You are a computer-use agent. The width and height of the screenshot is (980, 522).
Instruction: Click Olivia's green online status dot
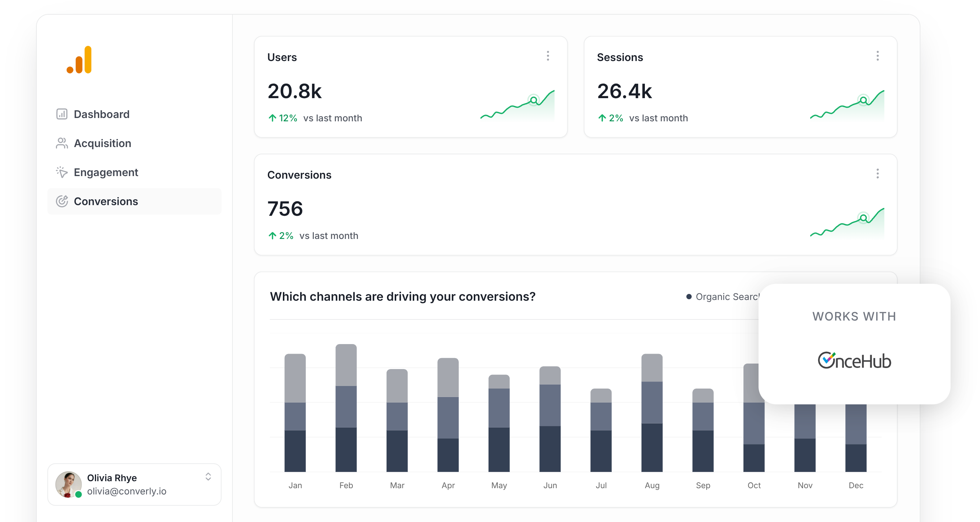79,495
